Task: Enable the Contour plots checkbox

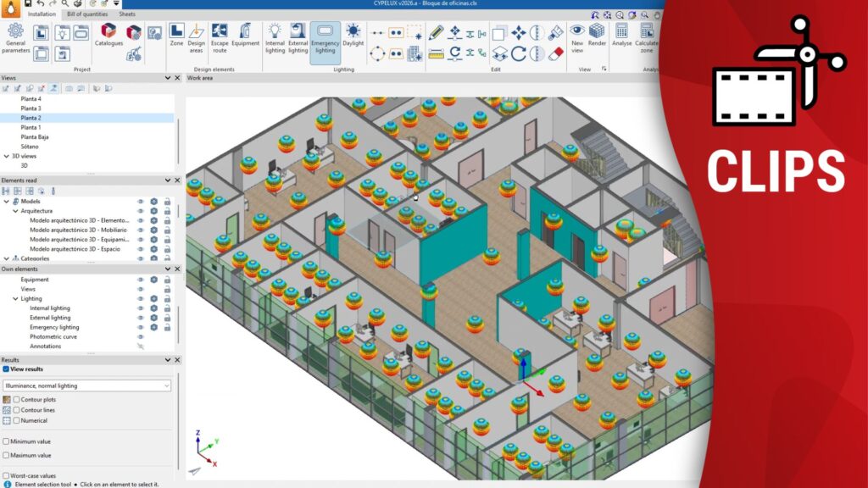Action: (16, 399)
